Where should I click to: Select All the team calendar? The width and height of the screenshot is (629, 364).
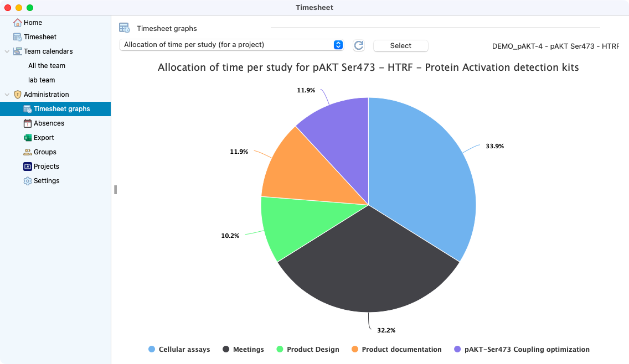coord(47,66)
